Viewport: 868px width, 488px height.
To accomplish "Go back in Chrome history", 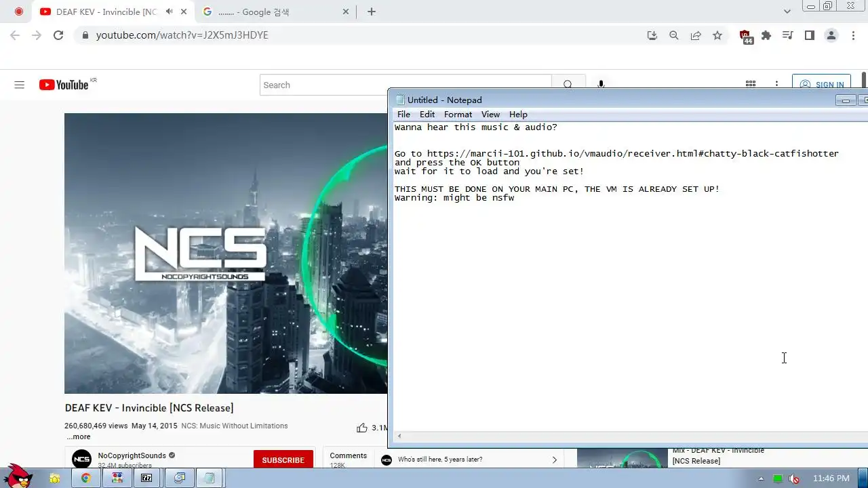I will point(15,35).
